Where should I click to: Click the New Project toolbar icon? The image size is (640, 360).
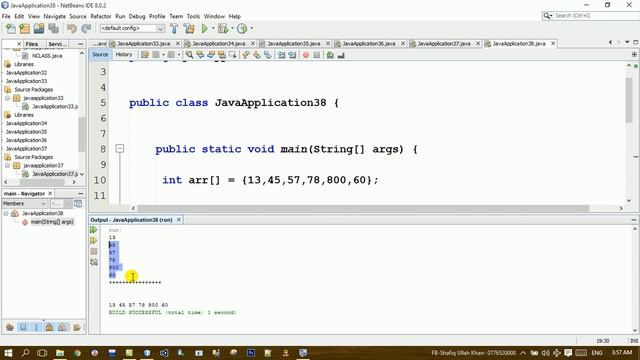coord(25,29)
